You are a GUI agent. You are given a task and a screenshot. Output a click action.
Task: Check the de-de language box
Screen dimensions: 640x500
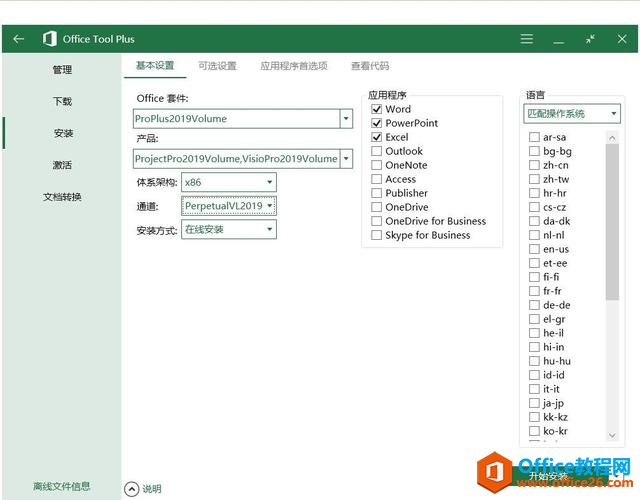534,305
